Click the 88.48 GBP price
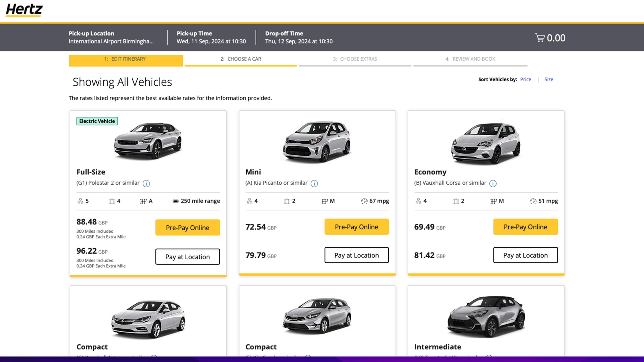 [x=92, y=222]
